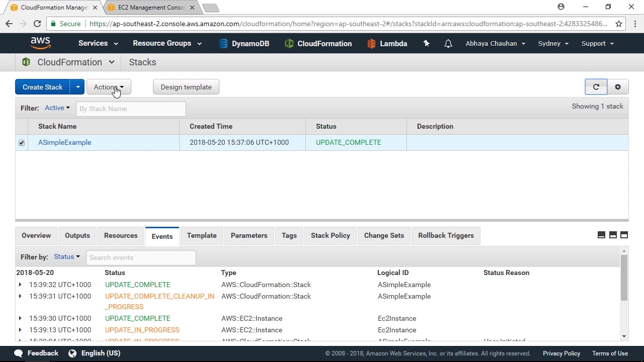The width and height of the screenshot is (644, 362).
Task: Maximize the detail pane using layout icon
Action: [x=624, y=235]
